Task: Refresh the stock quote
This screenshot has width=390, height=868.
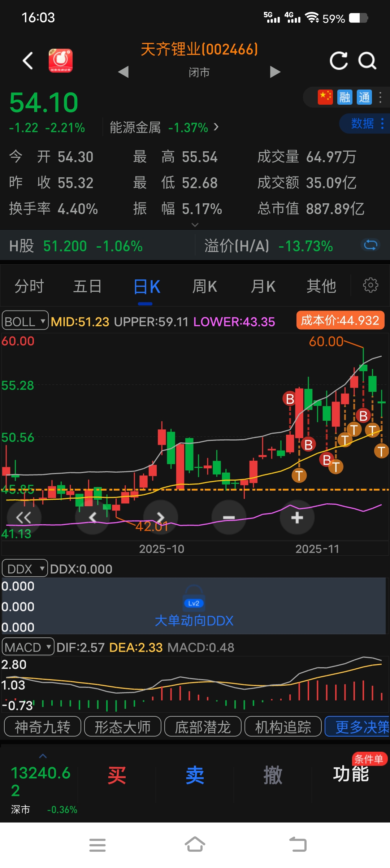Action: tap(339, 61)
